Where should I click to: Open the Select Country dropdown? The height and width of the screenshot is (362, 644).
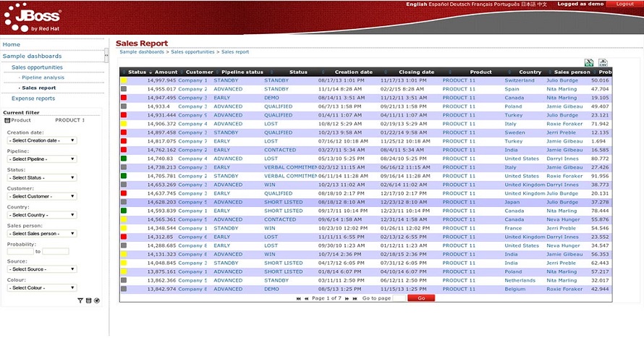(x=42, y=215)
